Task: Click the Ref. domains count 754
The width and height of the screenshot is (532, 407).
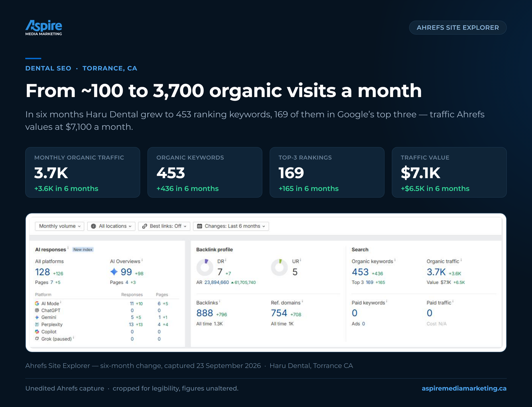Action: (279, 313)
